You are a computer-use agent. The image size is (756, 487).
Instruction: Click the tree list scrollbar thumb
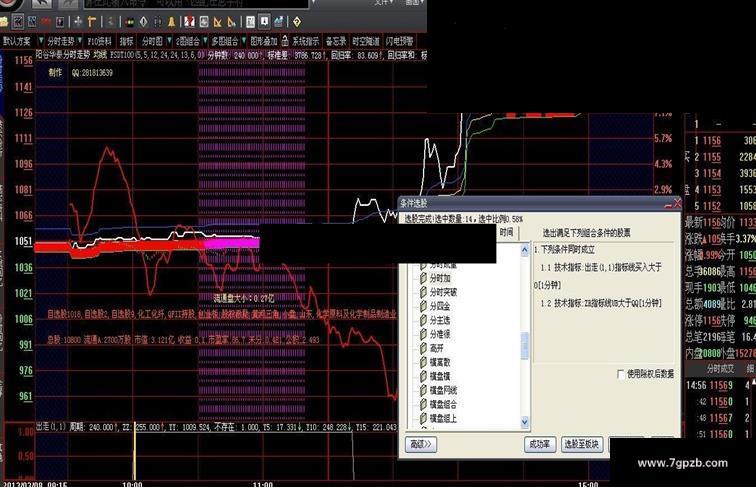point(525,346)
